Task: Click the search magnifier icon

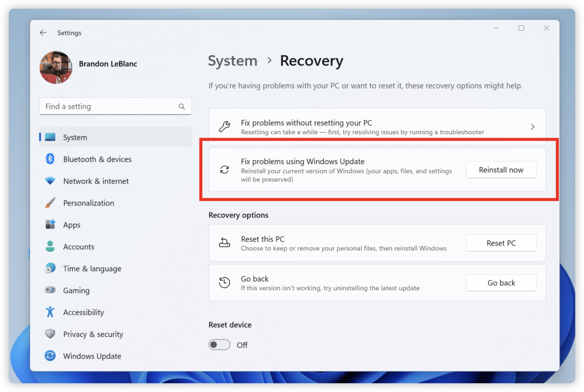Action: pos(182,107)
